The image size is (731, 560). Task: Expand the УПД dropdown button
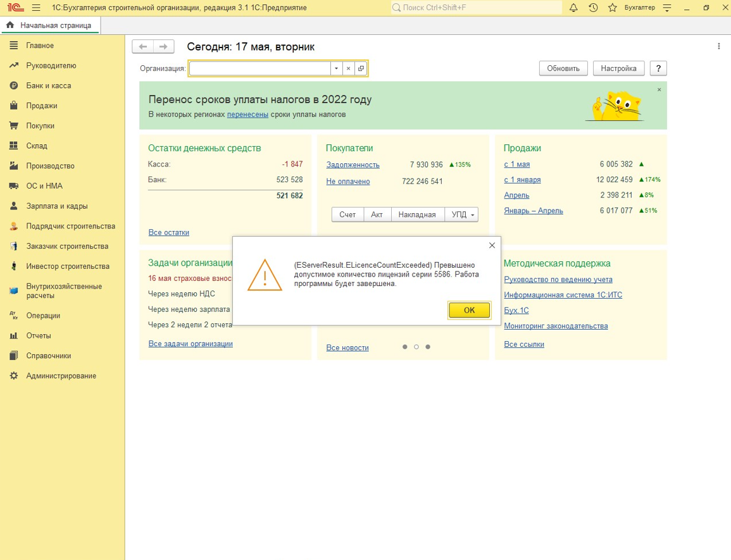point(461,215)
